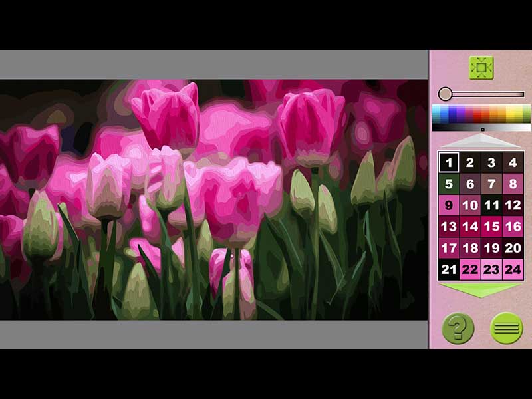
Task: Open the question mark help button
Action: coord(458,329)
